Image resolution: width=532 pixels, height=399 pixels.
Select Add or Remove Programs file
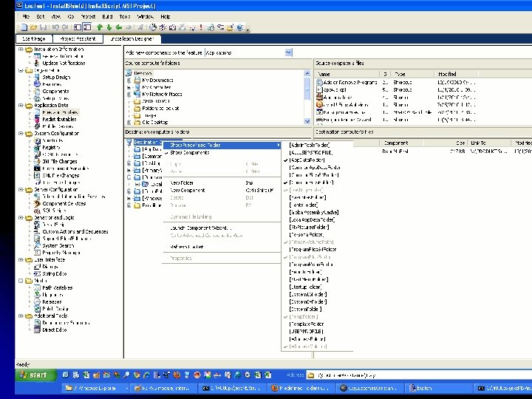[348, 81]
